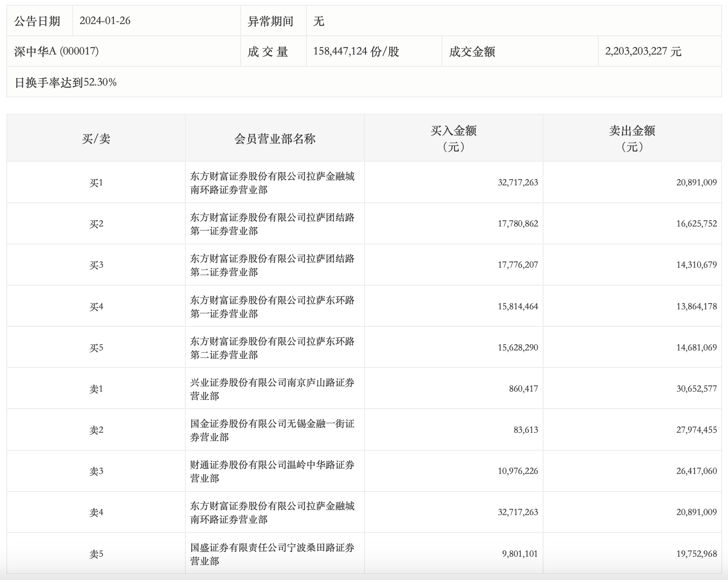Image resolution: width=728 pixels, height=580 pixels.
Task: Click the 卖出金额（元） column header
Action: (632, 138)
